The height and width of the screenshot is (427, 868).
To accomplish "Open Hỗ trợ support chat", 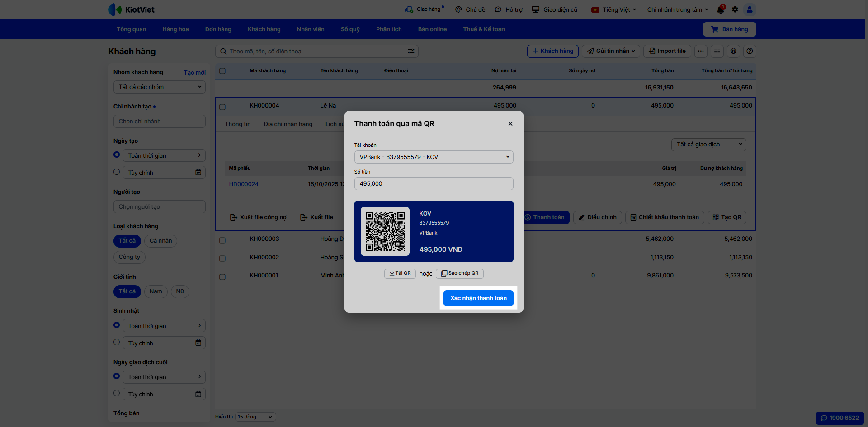I will (x=509, y=9).
